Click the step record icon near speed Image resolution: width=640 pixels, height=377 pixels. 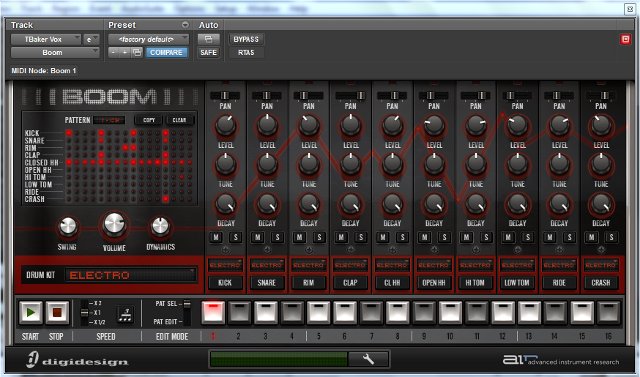pos(126,314)
